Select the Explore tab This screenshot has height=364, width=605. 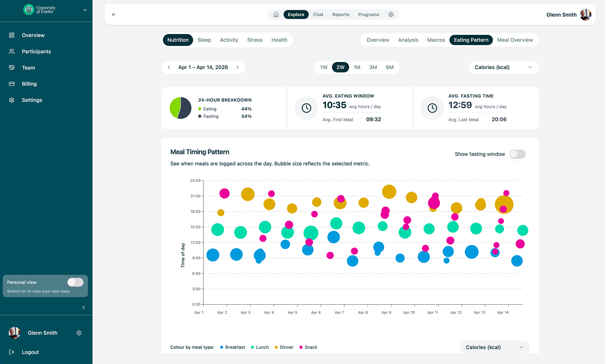[x=296, y=14]
